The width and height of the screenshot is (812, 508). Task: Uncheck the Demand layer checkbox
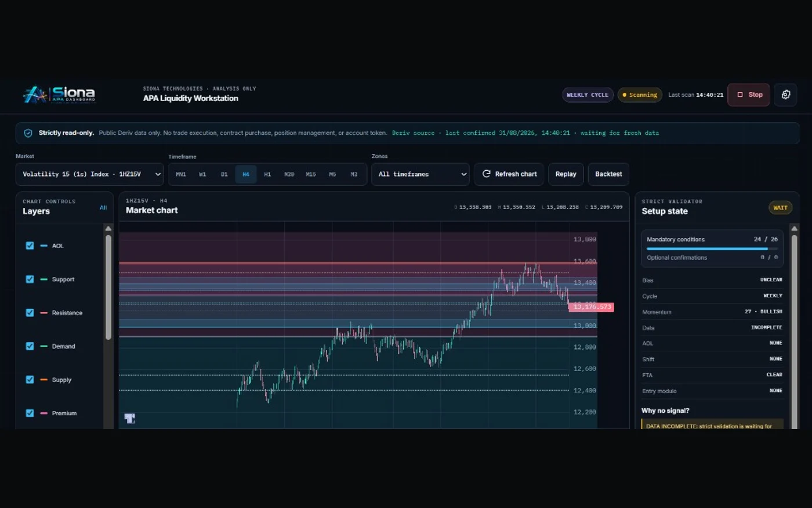pyautogui.click(x=30, y=346)
